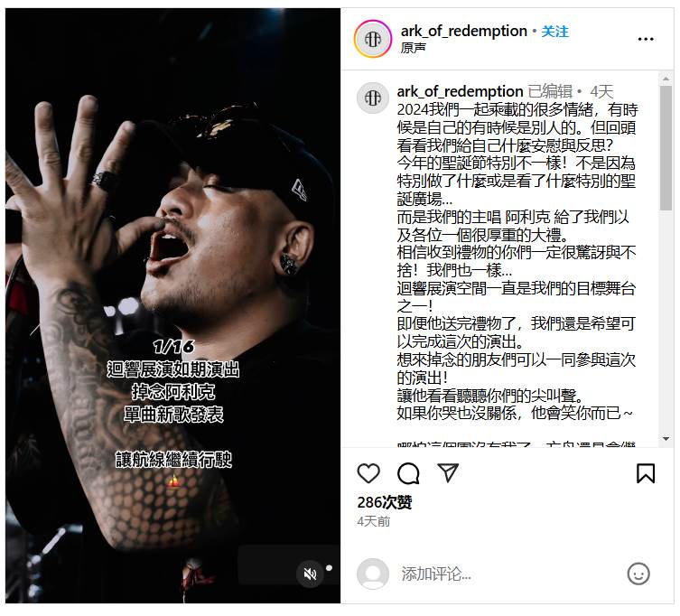Share post using paper plane icon
680x616 pixels.
point(448,472)
